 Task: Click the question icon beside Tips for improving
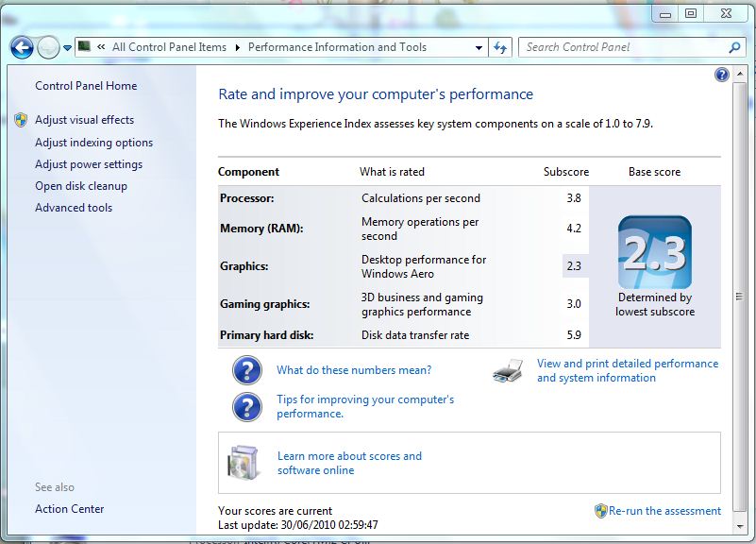coord(247,407)
